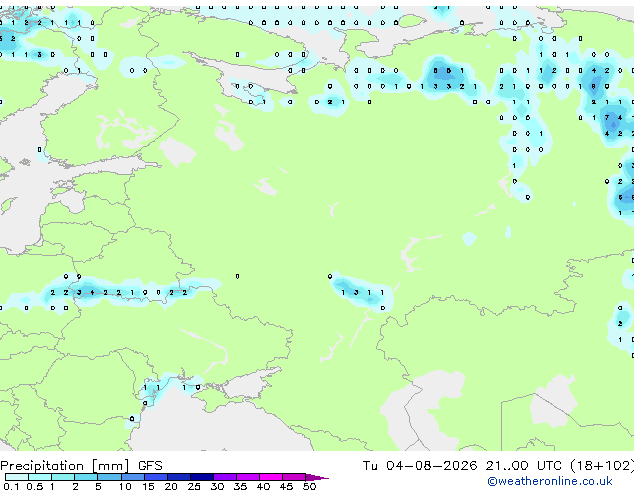Image resolution: width=634 pixels, height=490 pixels.
Task: Click the above-50 mm legend arrow tip
Action: pyautogui.click(x=317, y=477)
